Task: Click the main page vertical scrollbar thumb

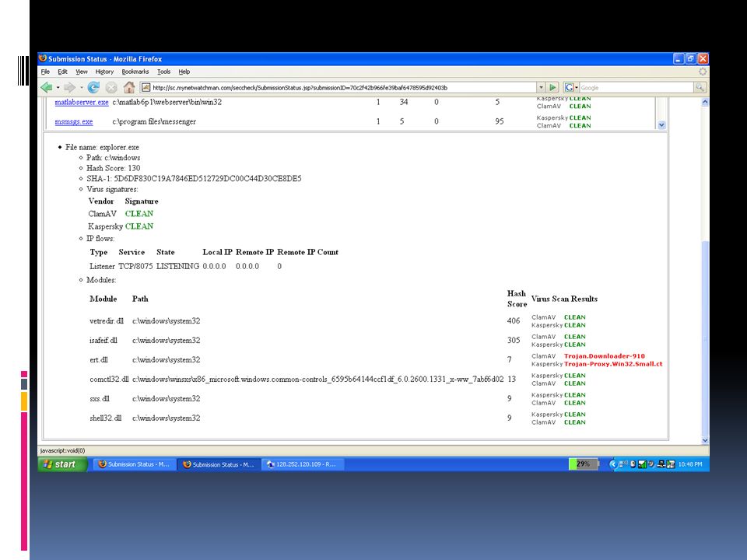Action: pyautogui.click(x=705, y=337)
